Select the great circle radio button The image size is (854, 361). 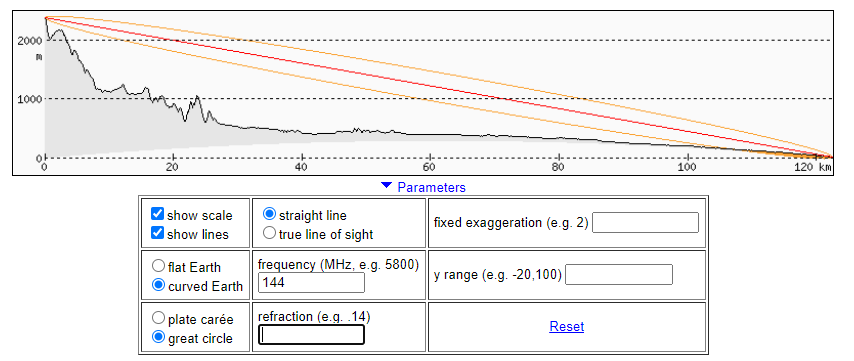tap(158, 337)
